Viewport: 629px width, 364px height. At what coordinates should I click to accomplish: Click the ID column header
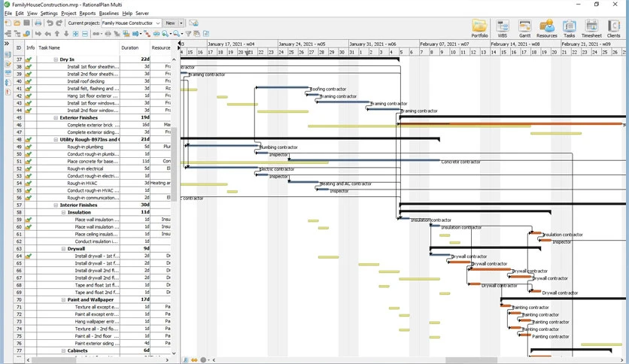(x=19, y=47)
